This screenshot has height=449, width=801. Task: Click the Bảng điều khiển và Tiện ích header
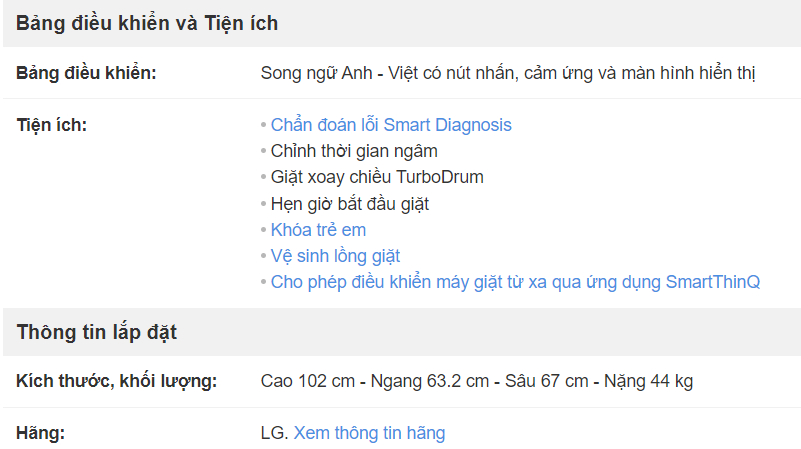(147, 23)
